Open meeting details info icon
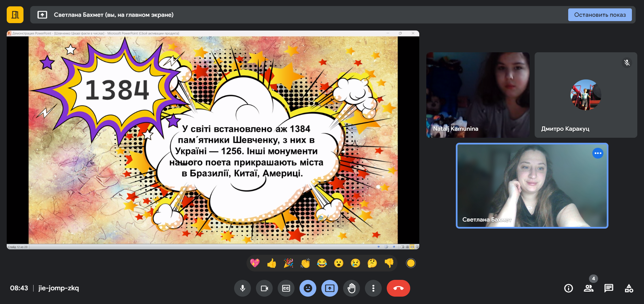Viewport: 644px width, 304px height. [569, 288]
